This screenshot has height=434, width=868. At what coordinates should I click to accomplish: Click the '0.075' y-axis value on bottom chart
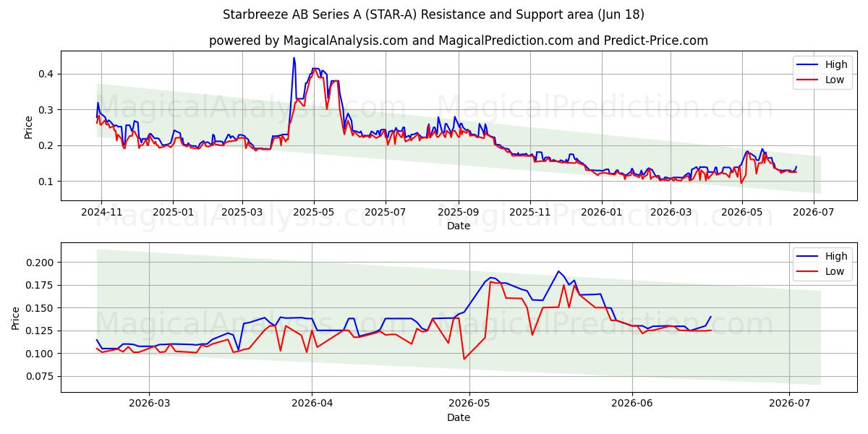(x=41, y=376)
